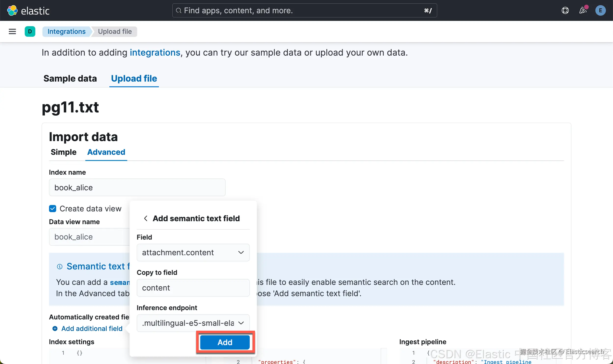
Task: Click the plus icon beside Add additional field
Action: [x=55, y=328]
